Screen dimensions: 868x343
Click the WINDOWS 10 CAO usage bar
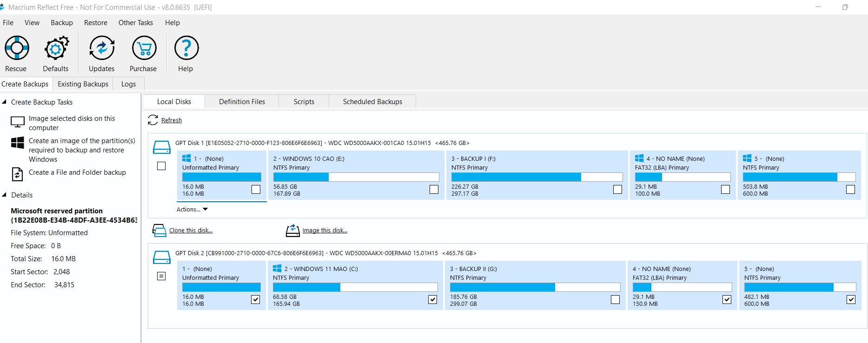356,177
